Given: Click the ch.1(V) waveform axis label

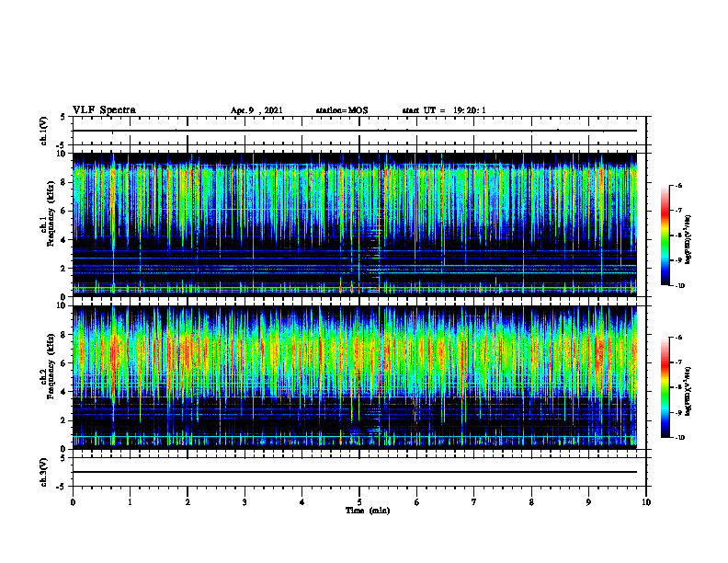Looking at the screenshot, I should coord(44,131).
